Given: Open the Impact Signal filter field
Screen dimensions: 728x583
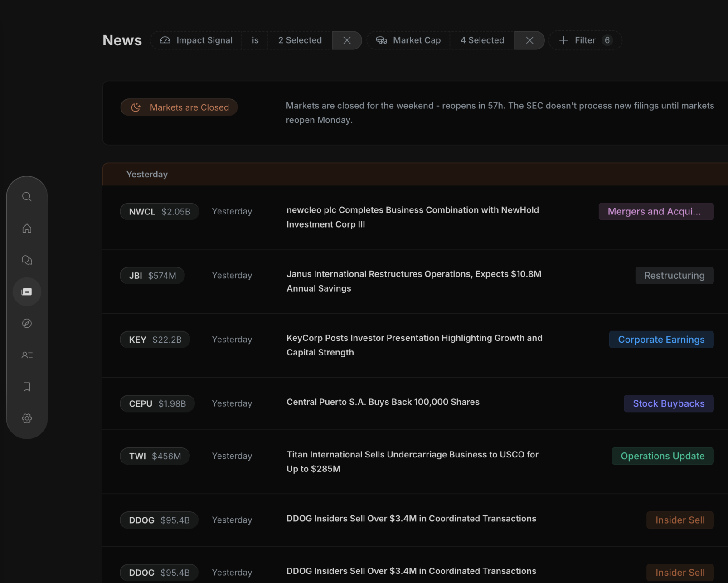Looking at the screenshot, I should (x=196, y=40).
